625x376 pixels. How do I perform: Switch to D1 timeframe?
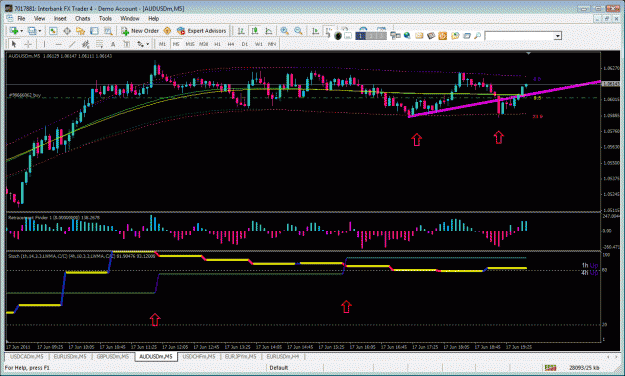(245, 44)
